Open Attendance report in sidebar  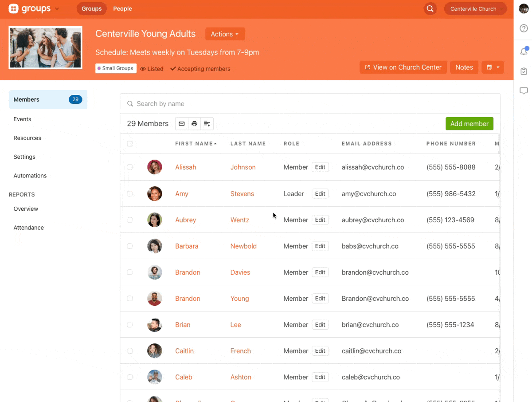(x=29, y=228)
